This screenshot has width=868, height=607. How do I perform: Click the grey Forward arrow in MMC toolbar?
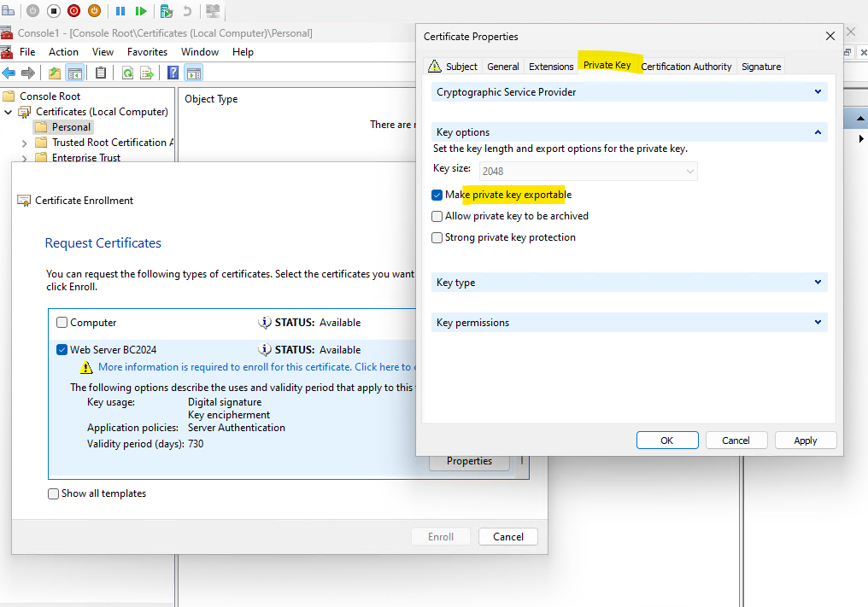27,73
